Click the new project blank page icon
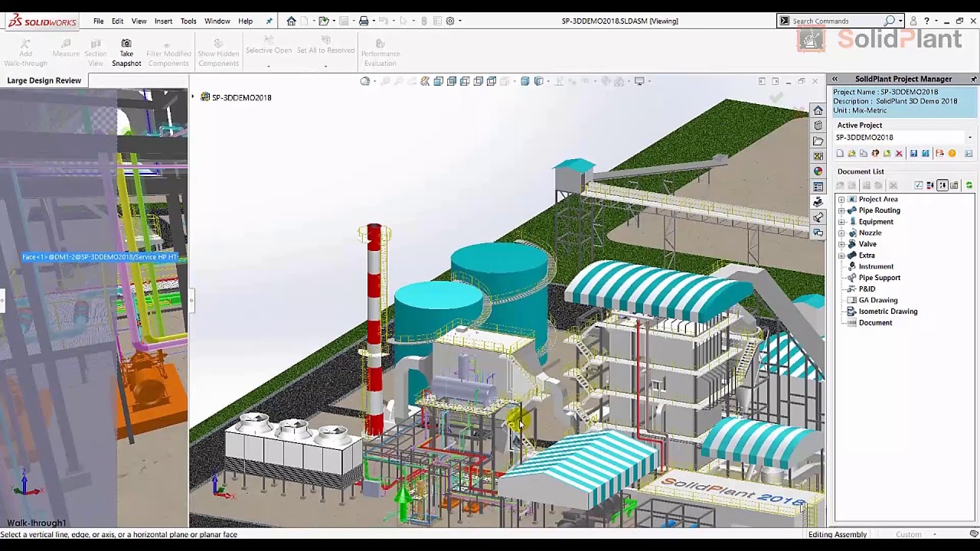This screenshot has height=551, width=980. point(840,154)
